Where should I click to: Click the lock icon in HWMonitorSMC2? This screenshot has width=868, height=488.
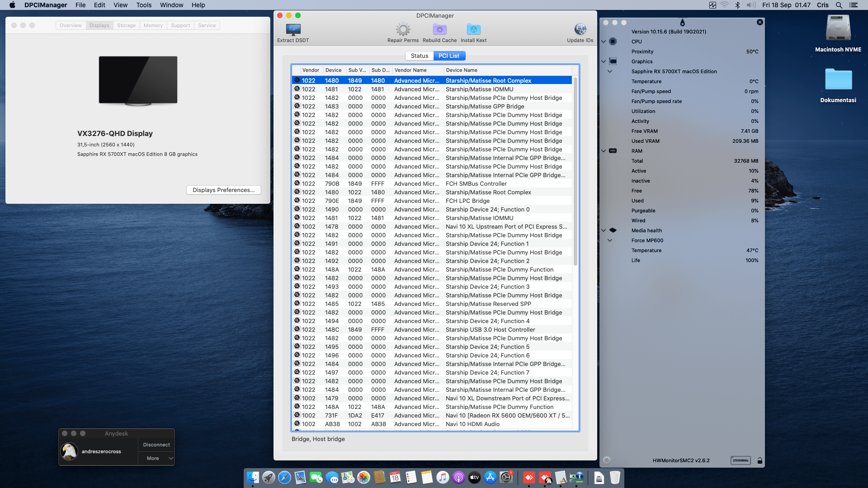[x=760, y=460]
